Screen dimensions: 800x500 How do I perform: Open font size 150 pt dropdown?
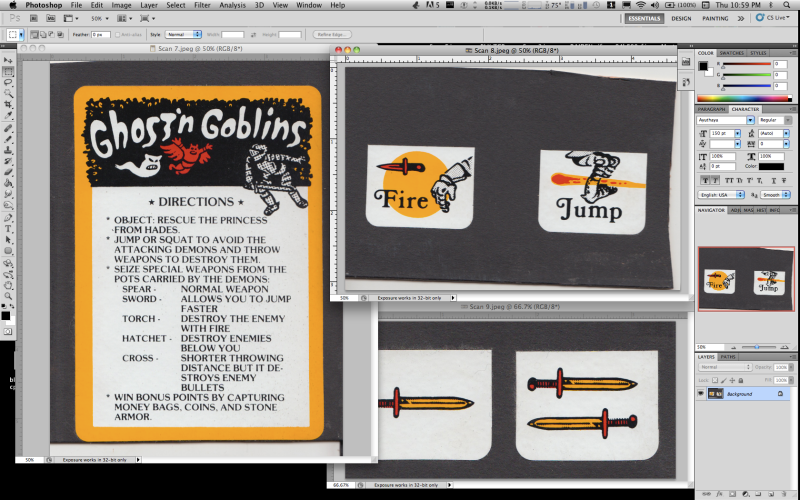(x=737, y=133)
